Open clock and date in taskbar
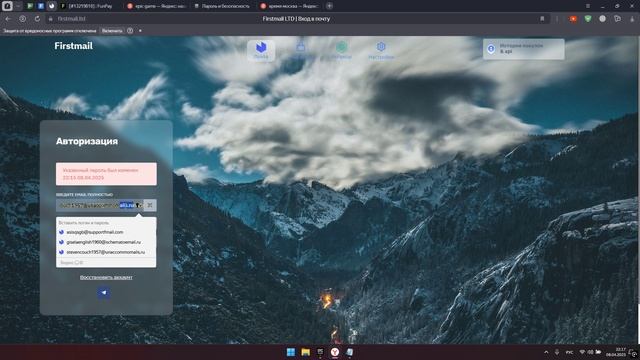This screenshot has height=360, width=640. [617, 352]
